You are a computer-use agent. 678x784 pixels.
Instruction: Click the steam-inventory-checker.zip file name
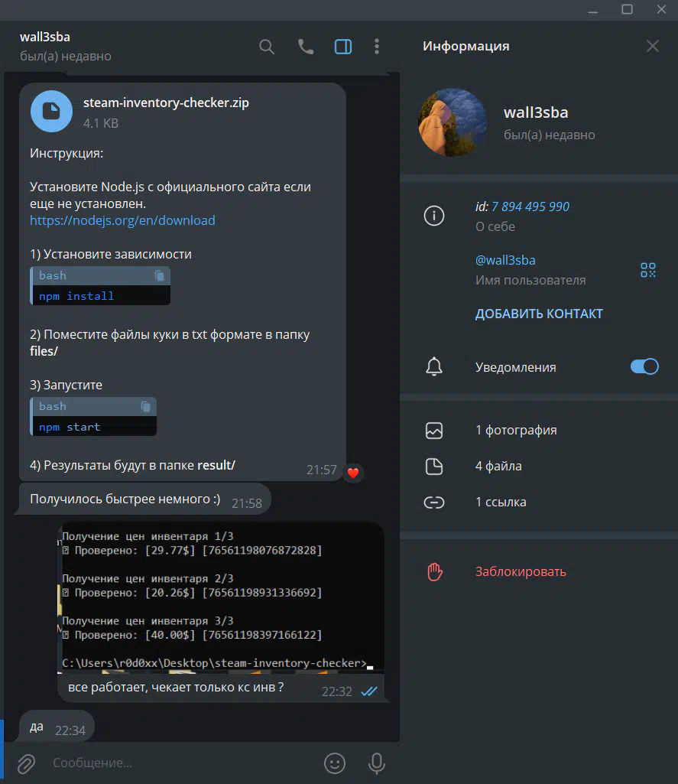(166, 102)
